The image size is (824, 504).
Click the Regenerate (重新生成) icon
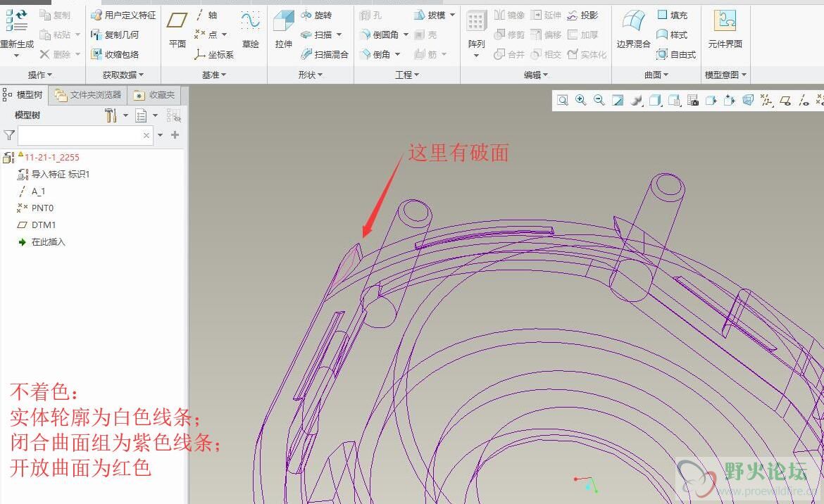(x=17, y=20)
